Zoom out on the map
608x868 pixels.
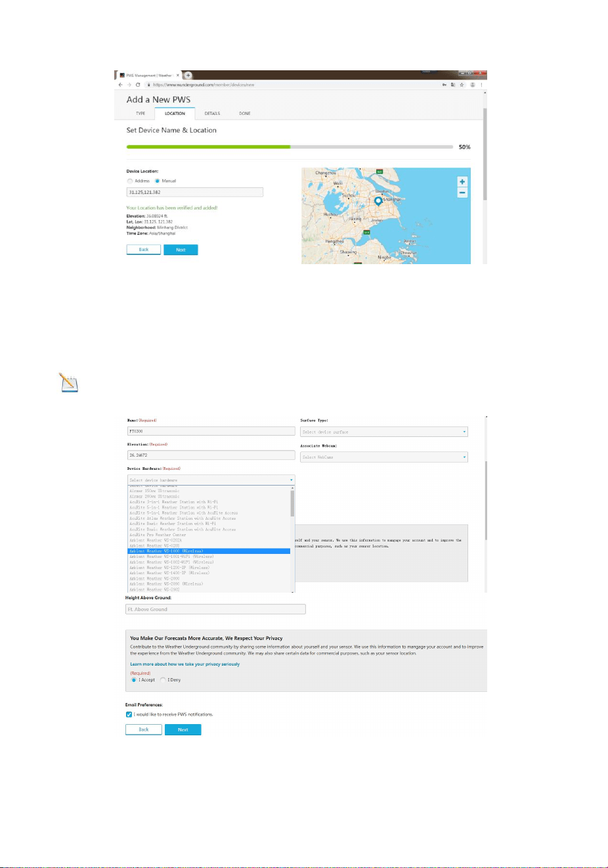click(x=462, y=193)
